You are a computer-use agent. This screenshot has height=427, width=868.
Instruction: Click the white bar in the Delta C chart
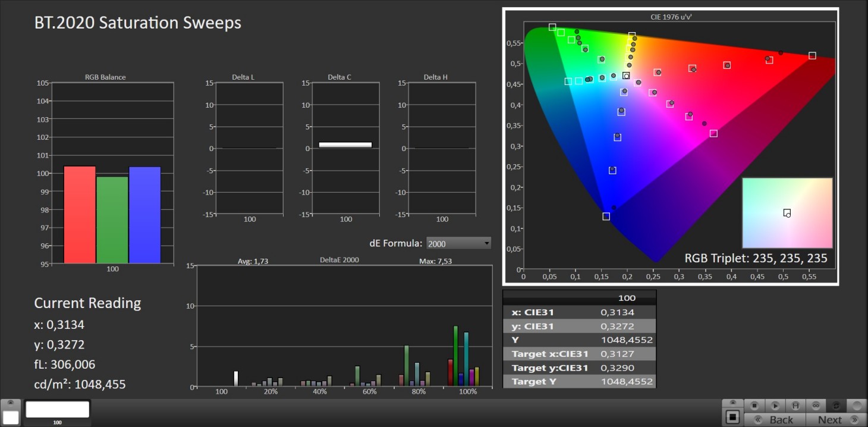pos(345,145)
